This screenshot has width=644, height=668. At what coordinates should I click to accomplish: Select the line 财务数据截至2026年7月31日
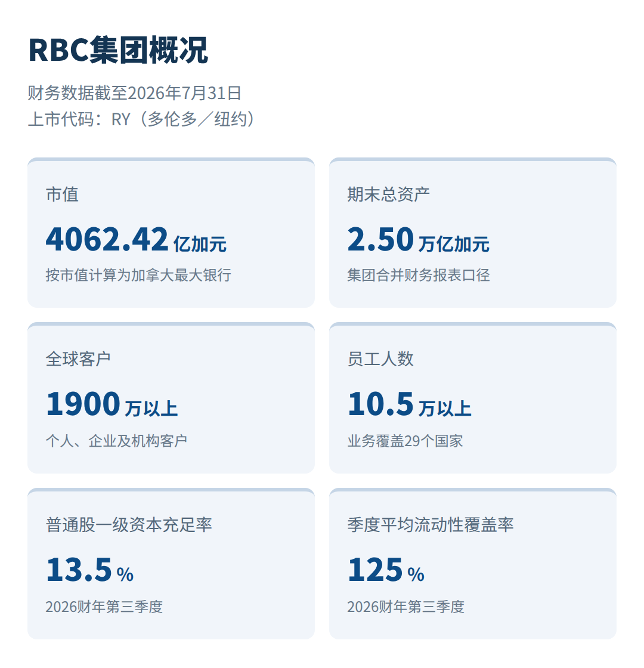(135, 93)
